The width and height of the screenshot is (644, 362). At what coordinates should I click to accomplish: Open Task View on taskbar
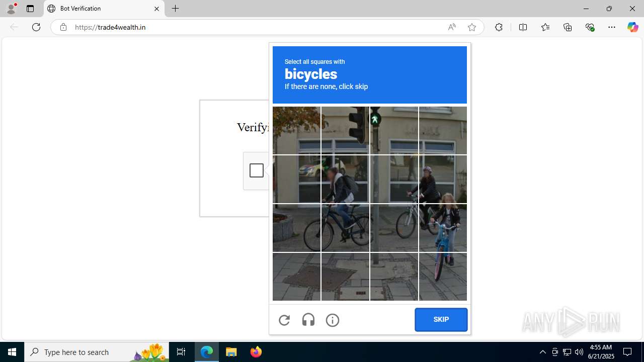point(181,352)
